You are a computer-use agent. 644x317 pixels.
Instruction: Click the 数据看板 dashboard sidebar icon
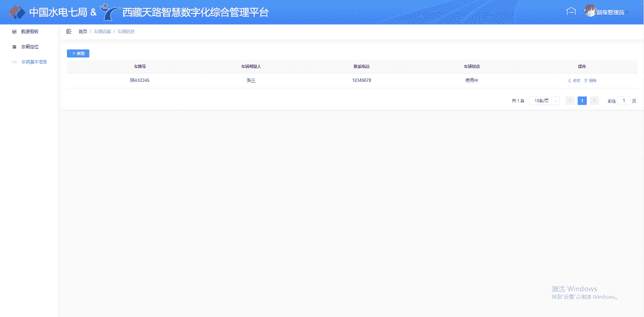tap(14, 31)
